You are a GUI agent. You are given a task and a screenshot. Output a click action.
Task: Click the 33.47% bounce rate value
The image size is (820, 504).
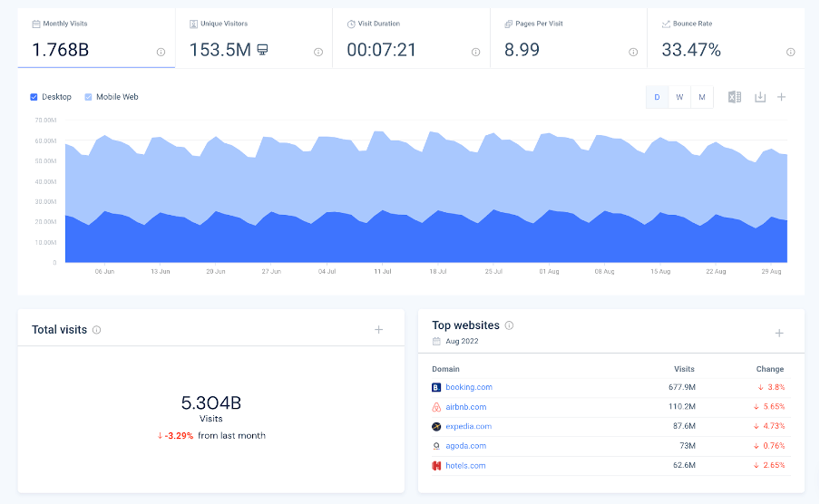tap(691, 50)
